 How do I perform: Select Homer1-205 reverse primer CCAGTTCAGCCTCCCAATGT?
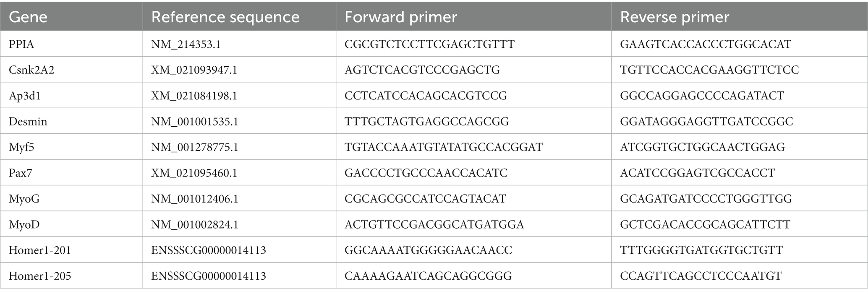[x=701, y=276]
